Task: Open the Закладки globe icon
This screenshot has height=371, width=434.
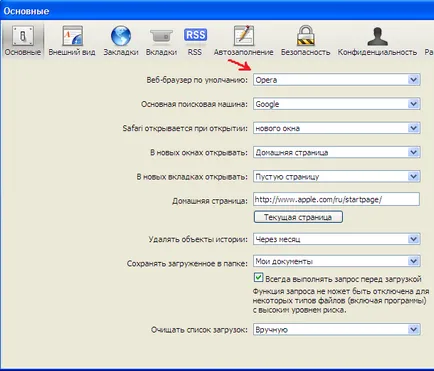Action: pyautogui.click(x=121, y=35)
